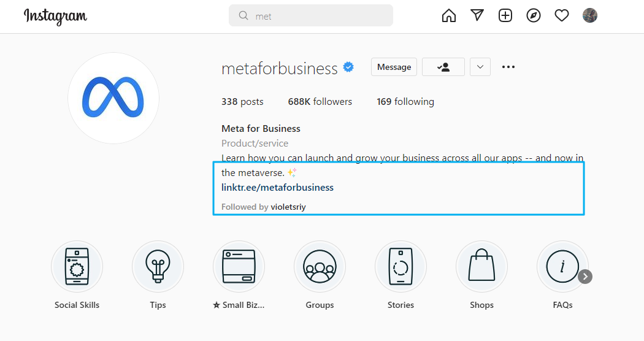Create a new post with plus icon
This screenshot has height=341, width=644.
point(505,15)
